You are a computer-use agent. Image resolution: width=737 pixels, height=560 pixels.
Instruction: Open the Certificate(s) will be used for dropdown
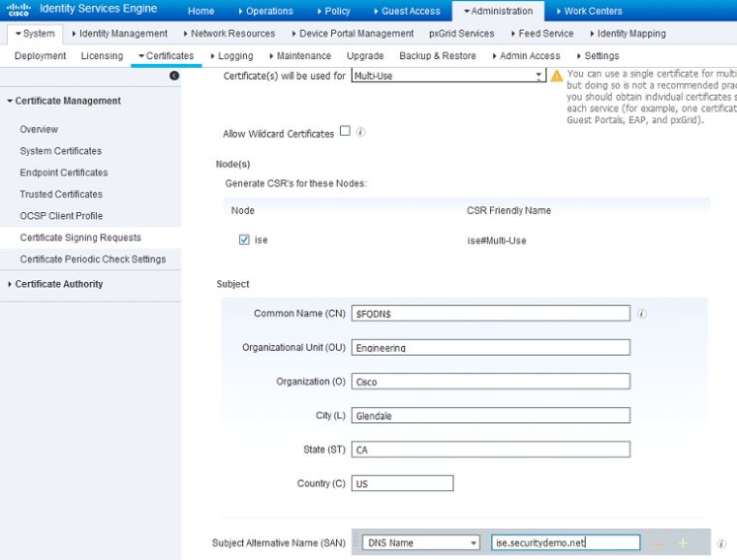click(x=448, y=76)
